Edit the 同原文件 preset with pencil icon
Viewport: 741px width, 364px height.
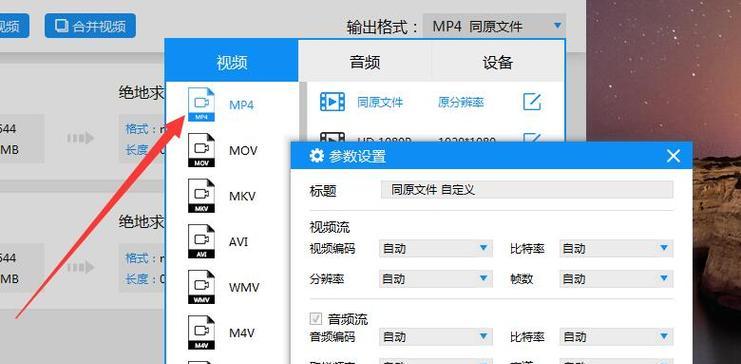[x=532, y=102]
